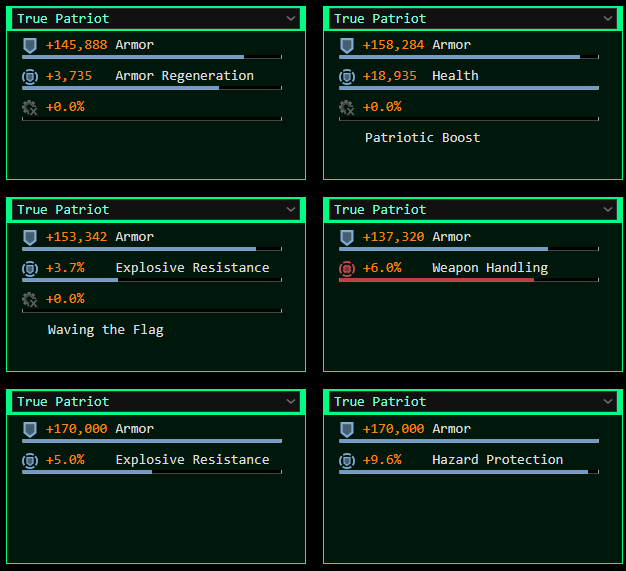
Task: Click the Waving the Flag talent label
Action: (x=105, y=330)
